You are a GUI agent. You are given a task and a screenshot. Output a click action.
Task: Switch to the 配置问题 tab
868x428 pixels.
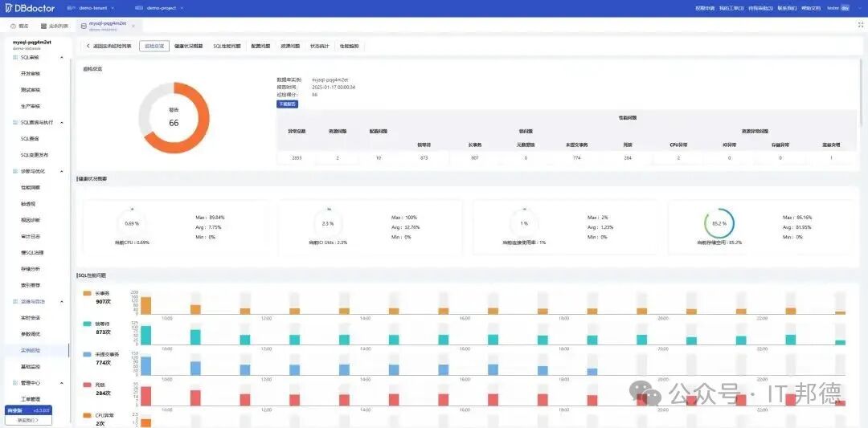(260, 47)
